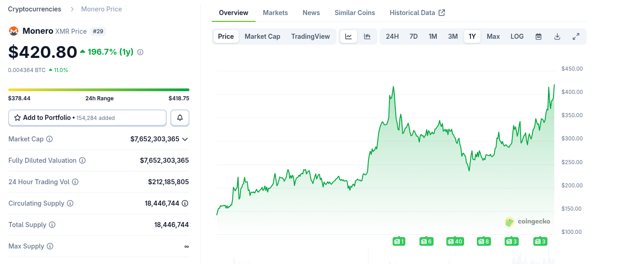Click the Monero coin logo icon
The height and width of the screenshot is (264, 644).
(x=14, y=31)
